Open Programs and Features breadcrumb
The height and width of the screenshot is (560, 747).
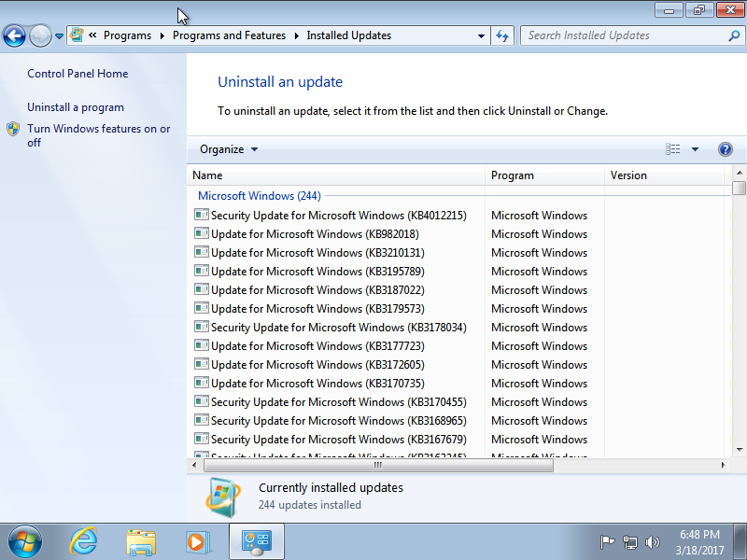229,35
